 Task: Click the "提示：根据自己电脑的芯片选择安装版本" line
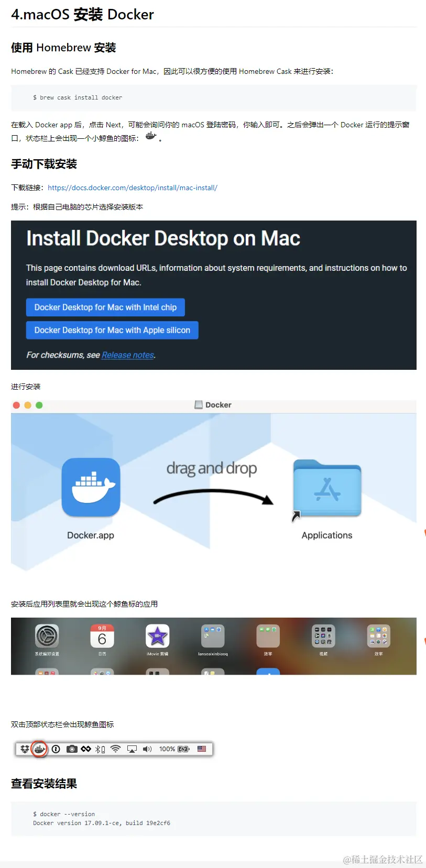[x=77, y=207]
